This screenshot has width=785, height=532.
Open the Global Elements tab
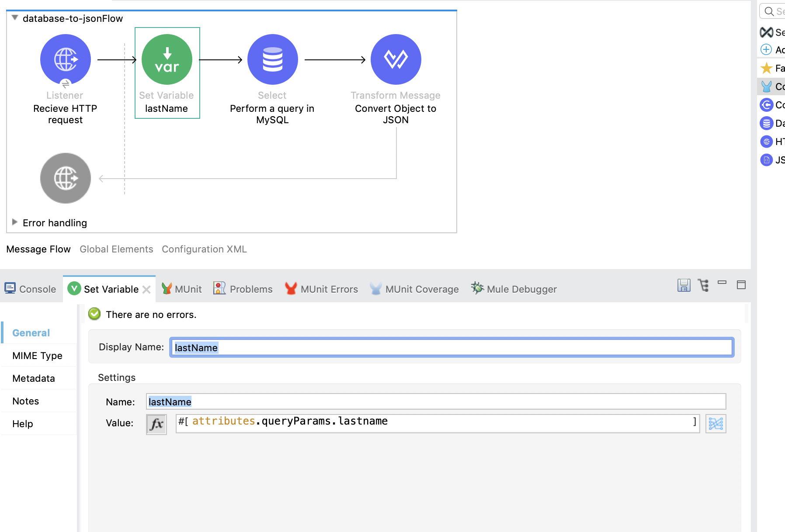116,249
